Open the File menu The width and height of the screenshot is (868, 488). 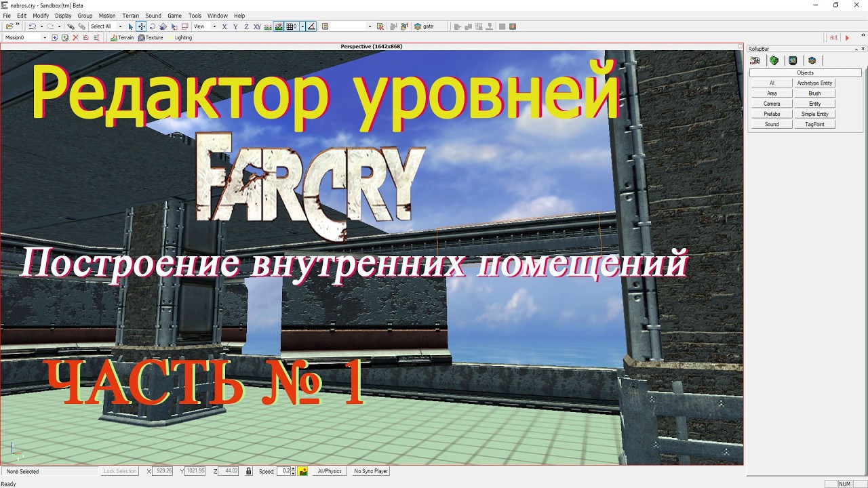click(7, 16)
